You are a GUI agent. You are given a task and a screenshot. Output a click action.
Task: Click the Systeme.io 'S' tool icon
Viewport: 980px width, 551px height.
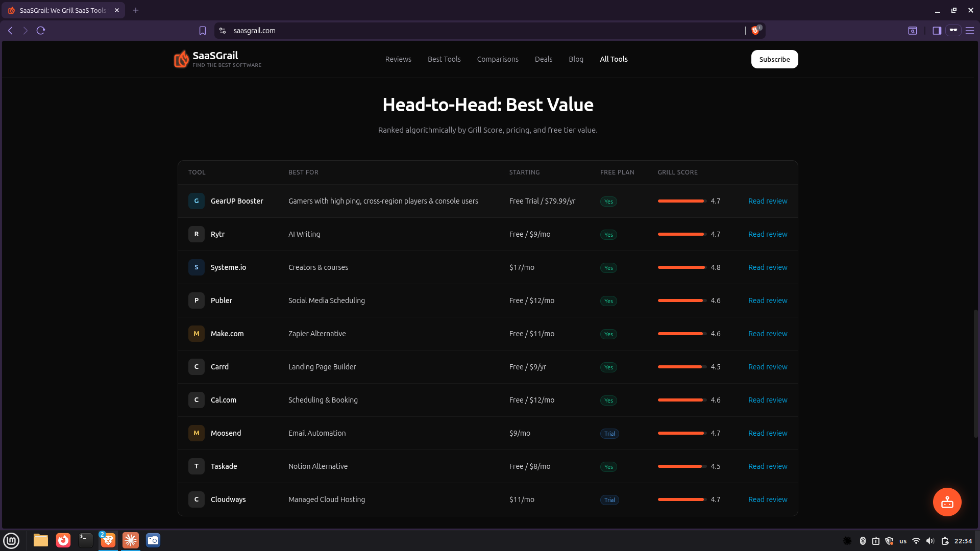197,267
